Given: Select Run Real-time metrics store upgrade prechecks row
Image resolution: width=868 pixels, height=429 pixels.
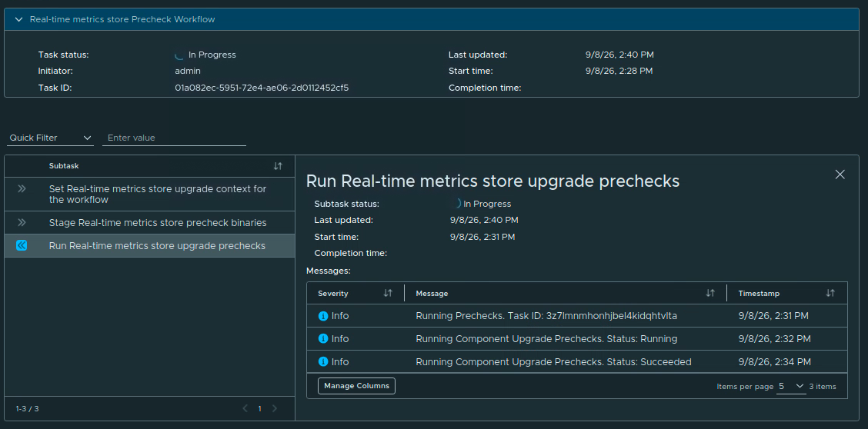Looking at the screenshot, I should (149, 245).
